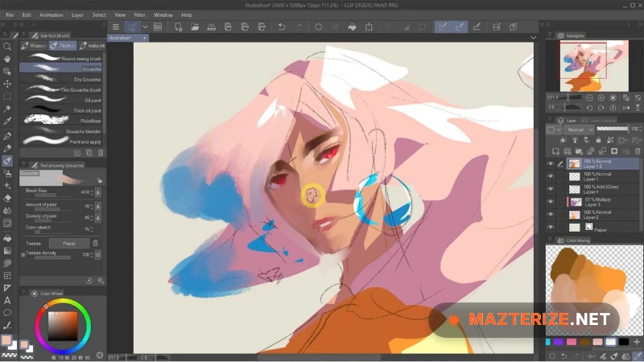
Task: Open the File menu
Action: point(10,14)
